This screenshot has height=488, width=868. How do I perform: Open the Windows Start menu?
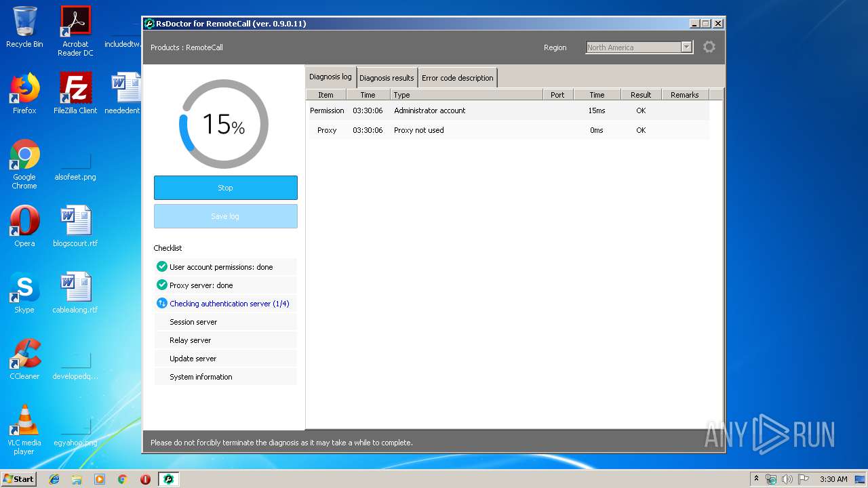19,479
